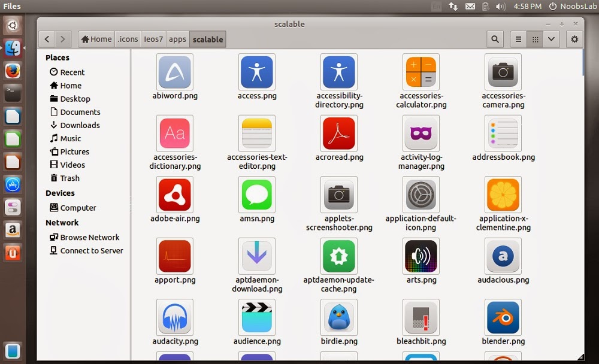Toggle the sound volume indicator
Viewport: 599px width, 364px height.
tap(501, 6)
